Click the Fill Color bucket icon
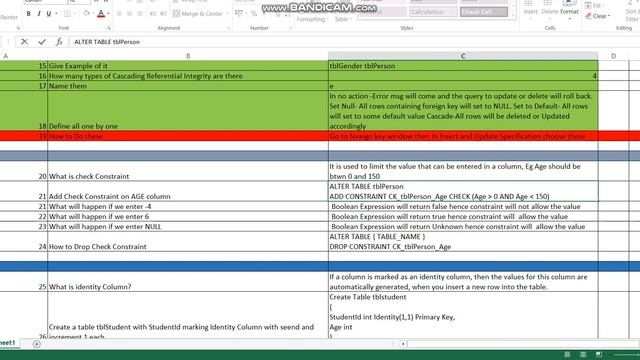Viewport: 640px width, 360px height. click(86, 13)
